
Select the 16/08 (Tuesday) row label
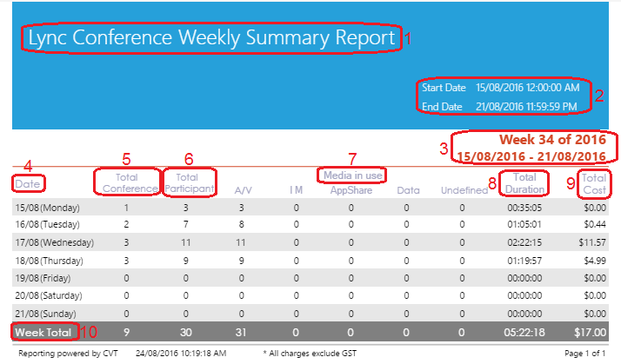click(x=47, y=224)
